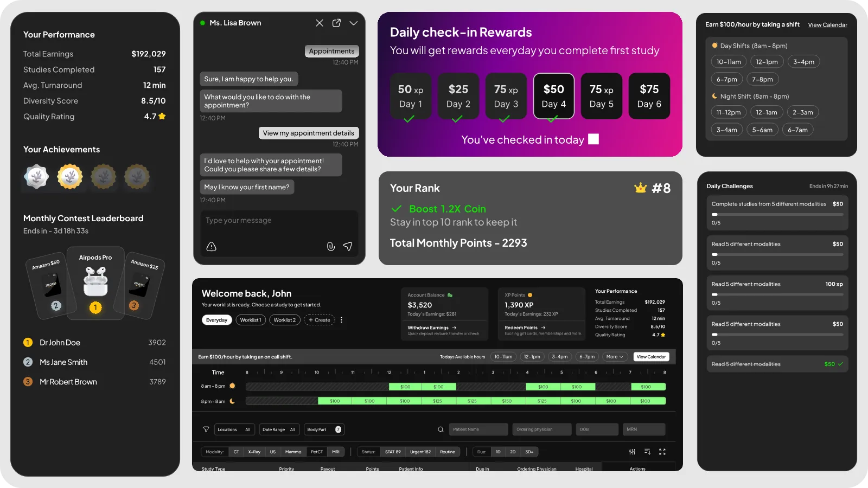Toggle the MRI modality filter
This screenshot has height=488, width=868.
(x=336, y=452)
